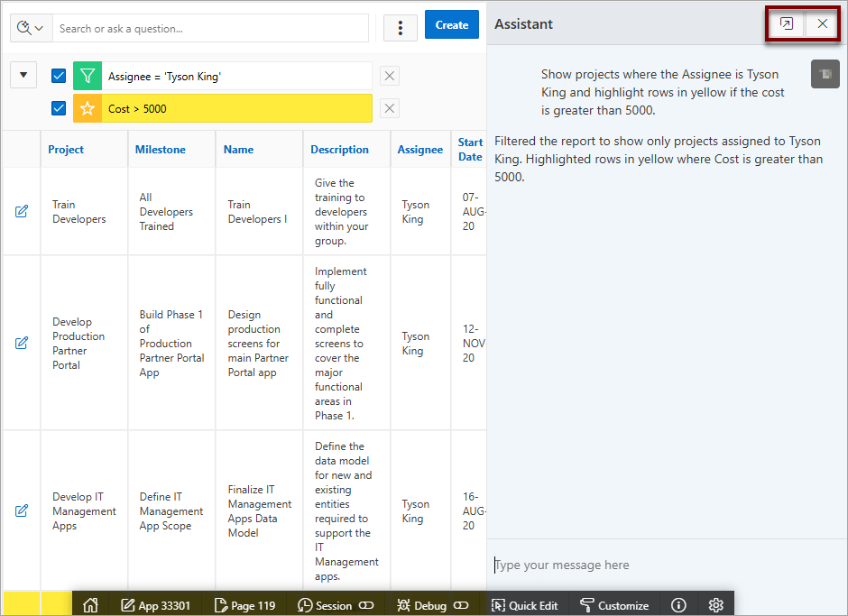Edit the Develop Production Partner Portal row
The width and height of the screenshot is (848, 616).
pyautogui.click(x=22, y=343)
